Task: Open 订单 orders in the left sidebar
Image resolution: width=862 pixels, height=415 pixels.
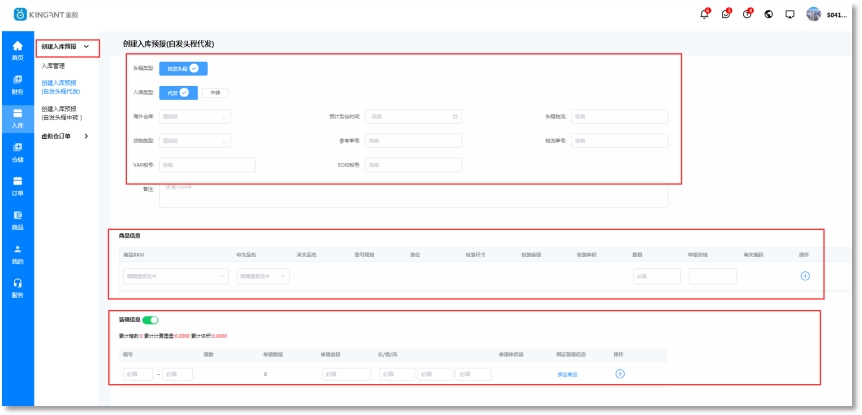Action: (17, 186)
